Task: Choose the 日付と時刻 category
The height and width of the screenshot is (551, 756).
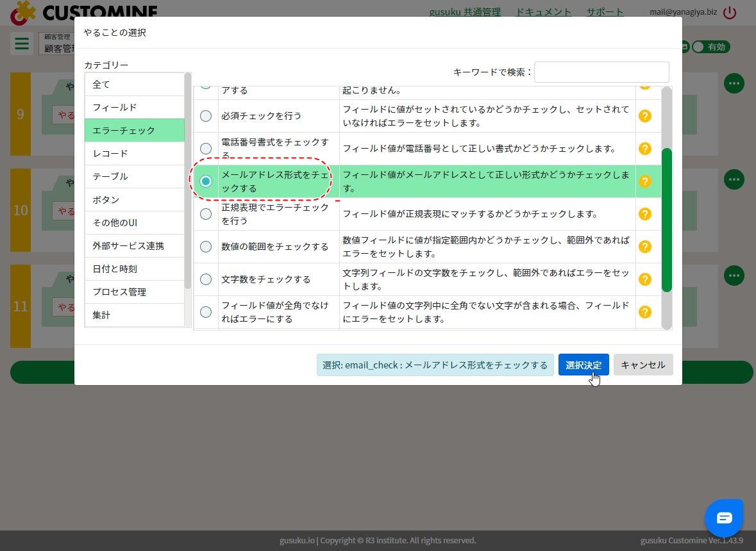Action: tap(135, 269)
